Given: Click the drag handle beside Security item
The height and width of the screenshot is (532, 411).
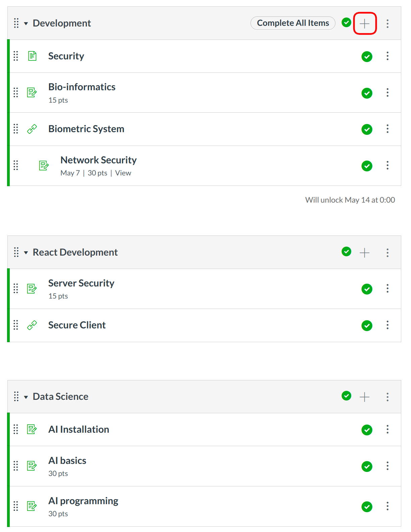Looking at the screenshot, I should (16, 56).
